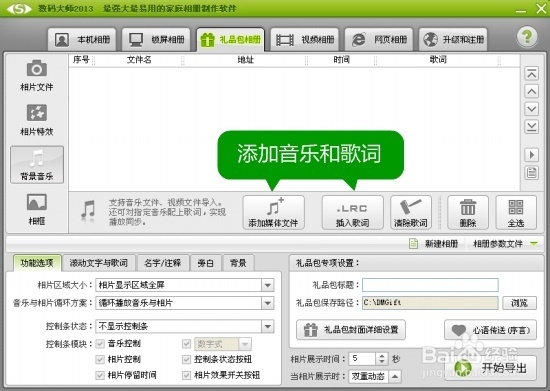
Task: Click the 插入歌词 LRC button
Action: [x=352, y=213]
